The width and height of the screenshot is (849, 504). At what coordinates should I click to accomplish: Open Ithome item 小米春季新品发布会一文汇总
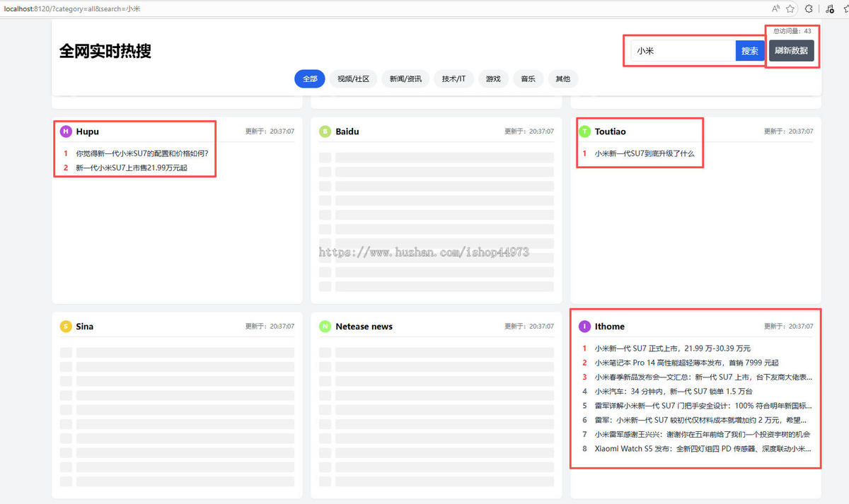tap(703, 377)
